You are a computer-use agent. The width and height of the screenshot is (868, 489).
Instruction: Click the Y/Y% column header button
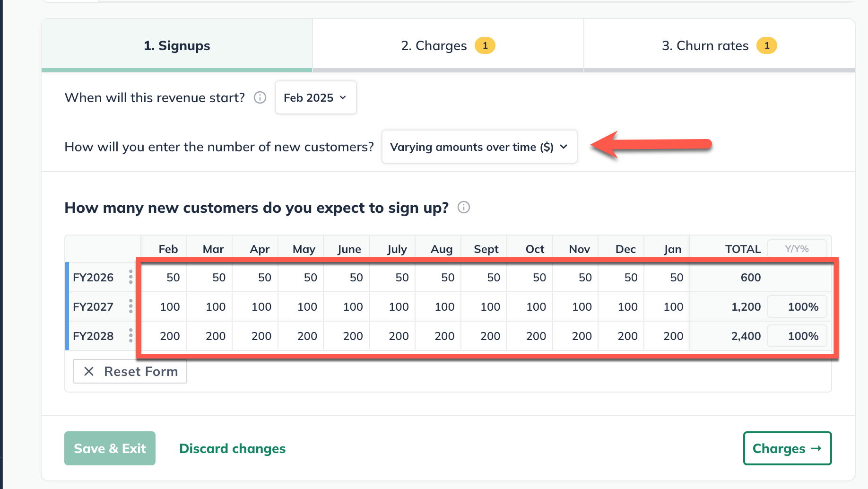click(797, 248)
